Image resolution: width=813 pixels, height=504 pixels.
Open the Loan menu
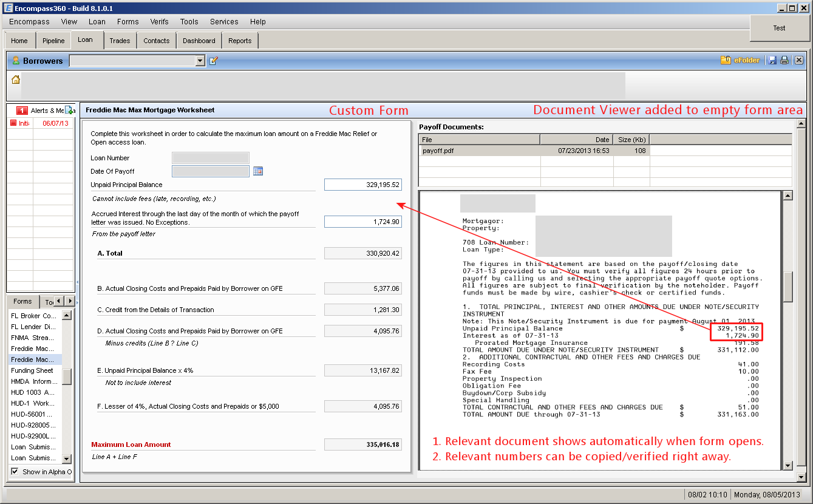tap(97, 22)
